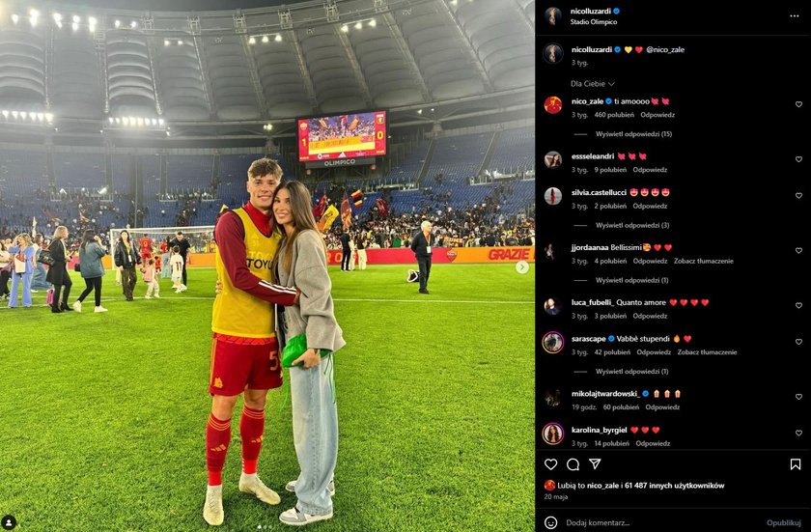This screenshot has width=811, height=532.
Task: Expand Wyświetl odpowiedzi (15) replies
Action: pyautogui.click(x=633, y=134)
